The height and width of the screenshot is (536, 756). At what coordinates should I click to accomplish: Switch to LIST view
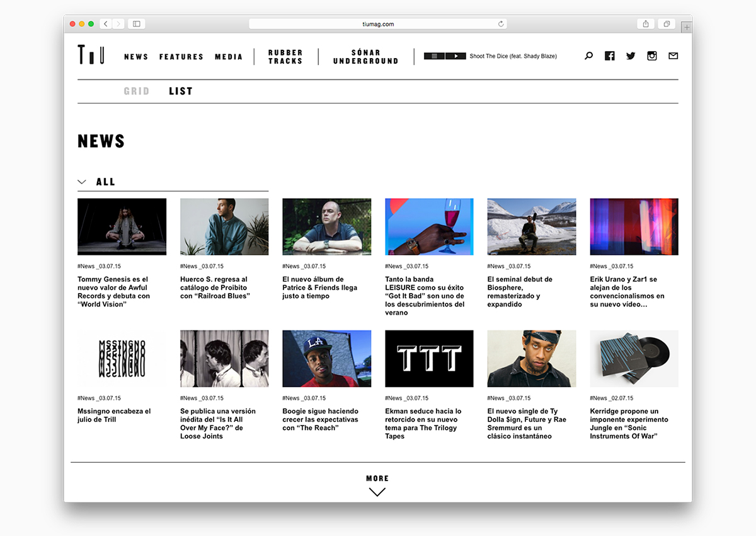[x=181, y=91]
